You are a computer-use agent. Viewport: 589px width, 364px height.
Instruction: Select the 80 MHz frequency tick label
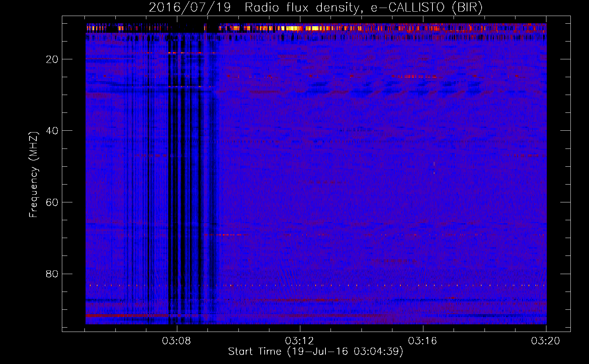(x=52, y=274)
